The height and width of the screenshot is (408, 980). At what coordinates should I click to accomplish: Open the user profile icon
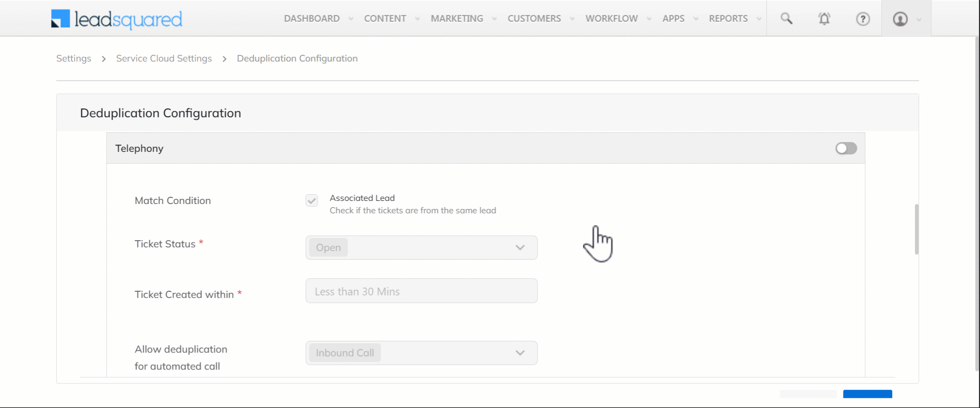[900, 19]
